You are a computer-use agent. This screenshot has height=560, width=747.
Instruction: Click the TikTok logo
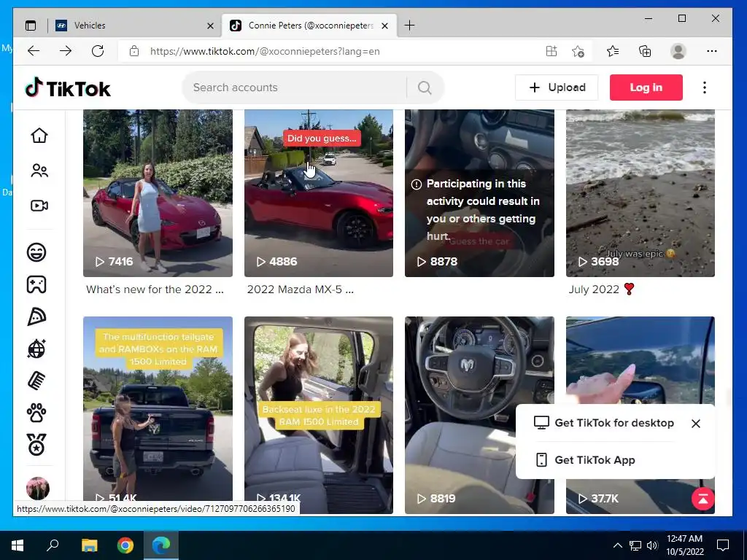[x=68, y=88]
